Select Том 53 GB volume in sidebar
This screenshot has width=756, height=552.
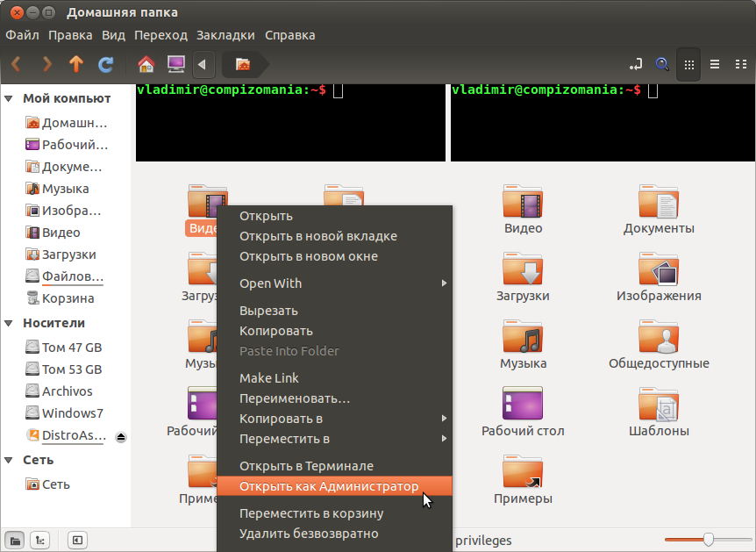[x=63, y=369]
